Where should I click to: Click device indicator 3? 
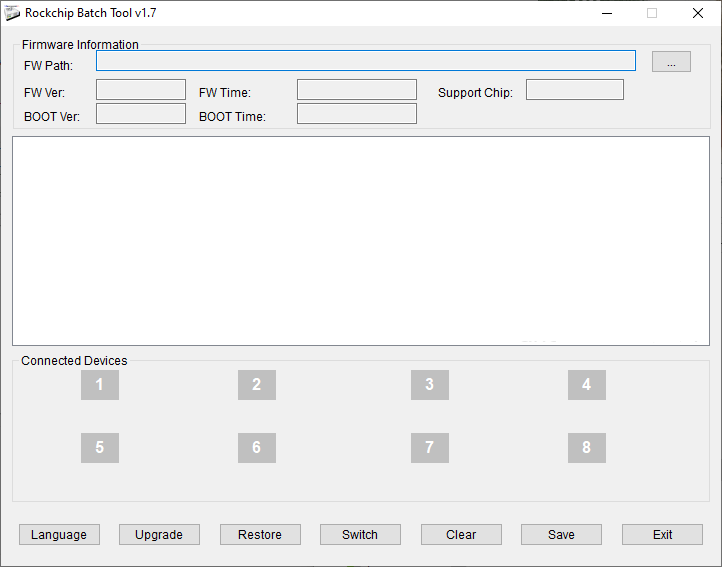click(429, 385)
